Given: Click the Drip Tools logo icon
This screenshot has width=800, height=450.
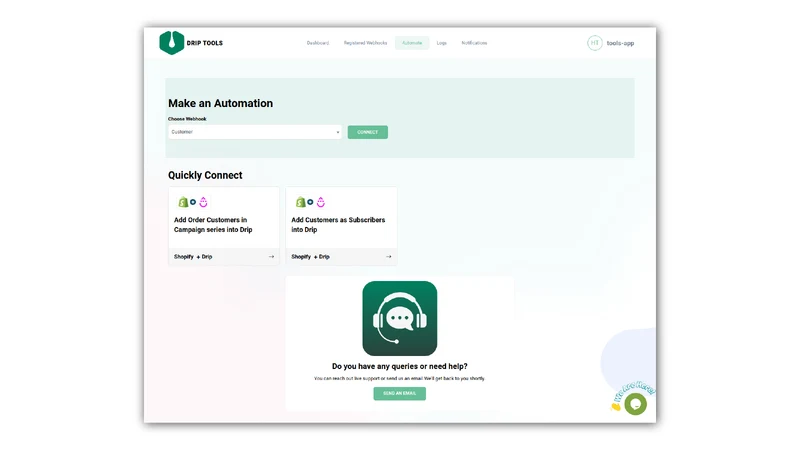Looking at the screenshot, I should pyautogui.click(x=171, y=43).
